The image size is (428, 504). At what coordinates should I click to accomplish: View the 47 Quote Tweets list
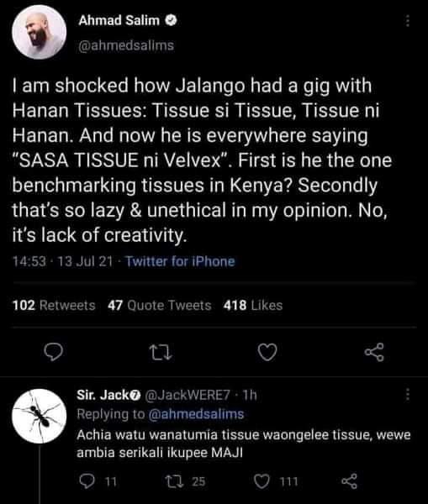[160, 305]
